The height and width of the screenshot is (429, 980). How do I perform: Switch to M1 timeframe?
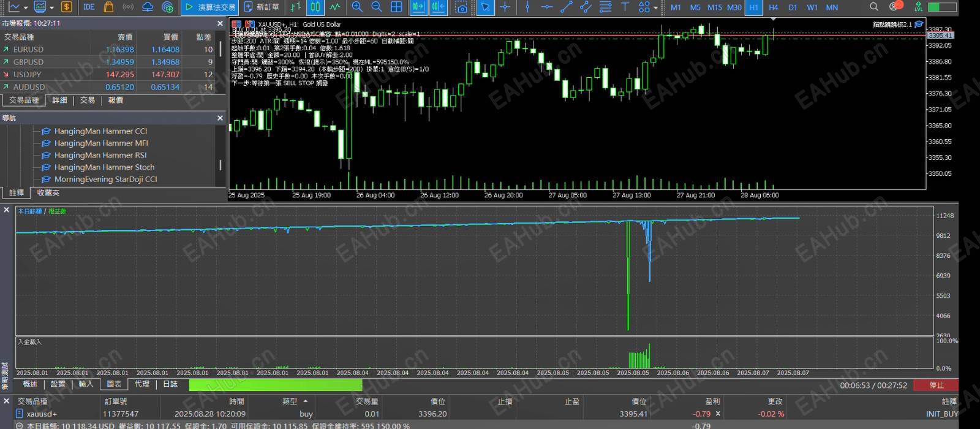click(676, 7)
